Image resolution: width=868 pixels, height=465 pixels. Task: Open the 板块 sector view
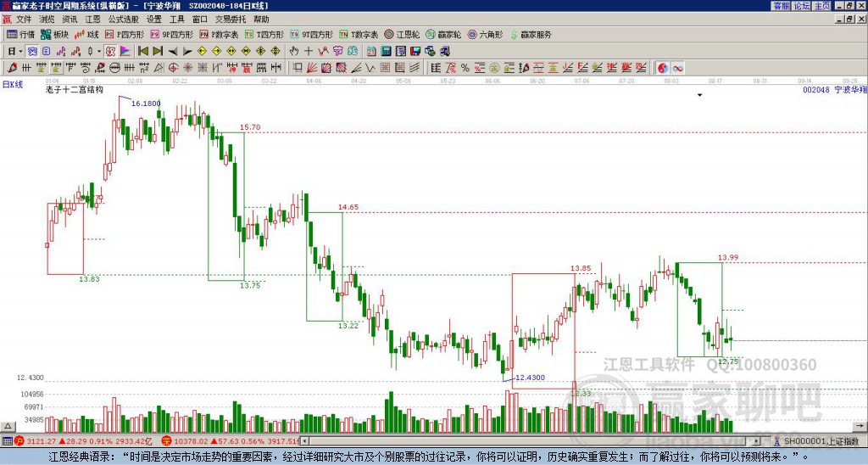[54, 34]
